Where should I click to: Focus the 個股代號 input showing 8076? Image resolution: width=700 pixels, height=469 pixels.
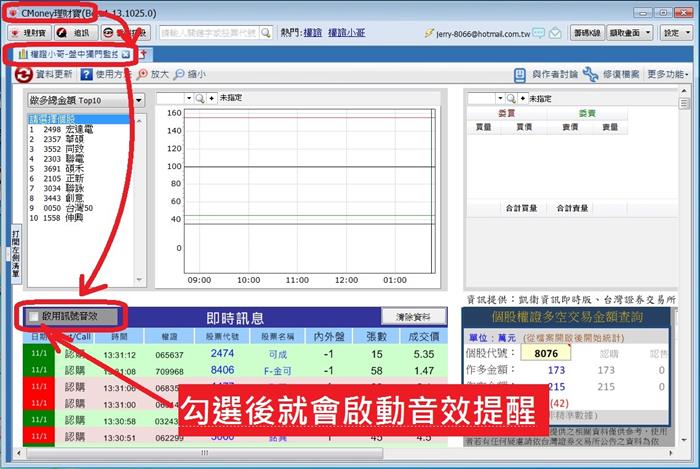click(x=546, y=353)
